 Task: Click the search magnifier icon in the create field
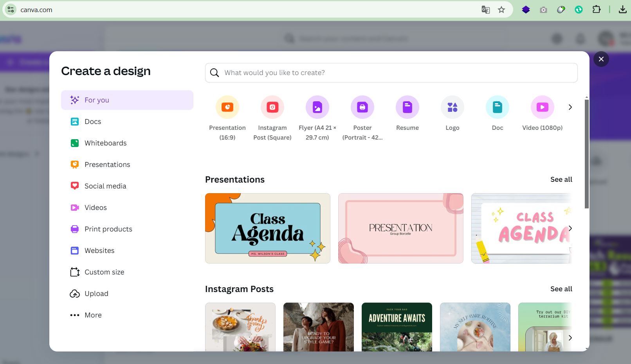pos(215,73)
